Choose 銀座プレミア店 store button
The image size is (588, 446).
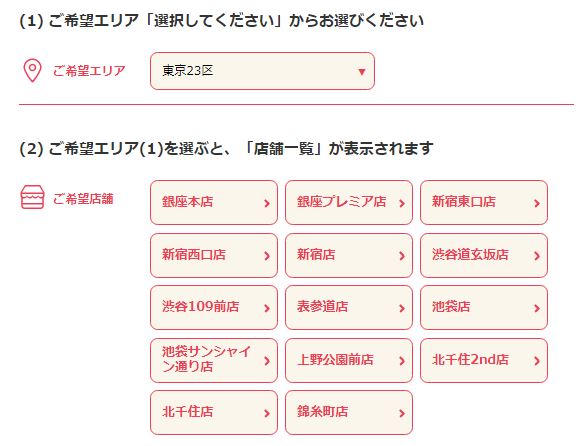(x=349, y=203)
